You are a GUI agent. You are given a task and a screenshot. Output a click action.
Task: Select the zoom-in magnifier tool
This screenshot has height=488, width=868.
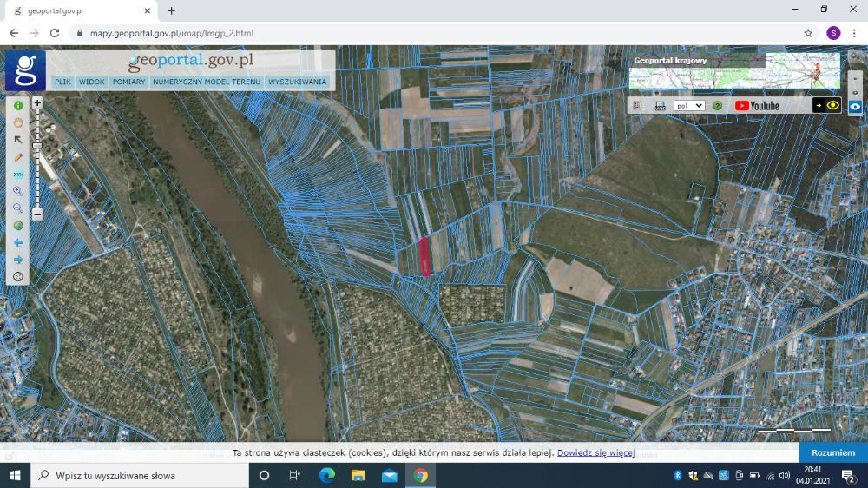tap(18, 191)
